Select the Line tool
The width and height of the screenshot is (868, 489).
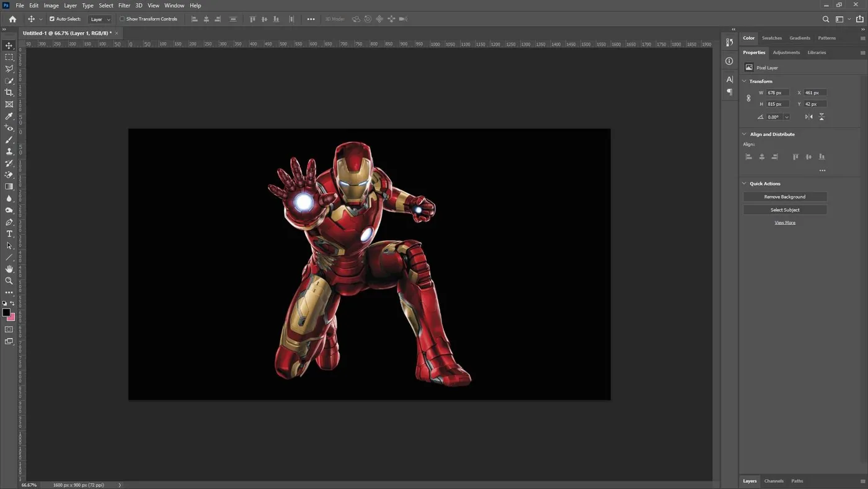click(9, 258)
